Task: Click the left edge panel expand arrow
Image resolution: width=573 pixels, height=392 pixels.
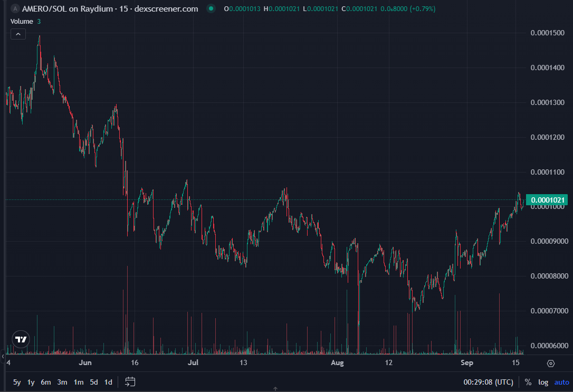Action: pos(2,357)
